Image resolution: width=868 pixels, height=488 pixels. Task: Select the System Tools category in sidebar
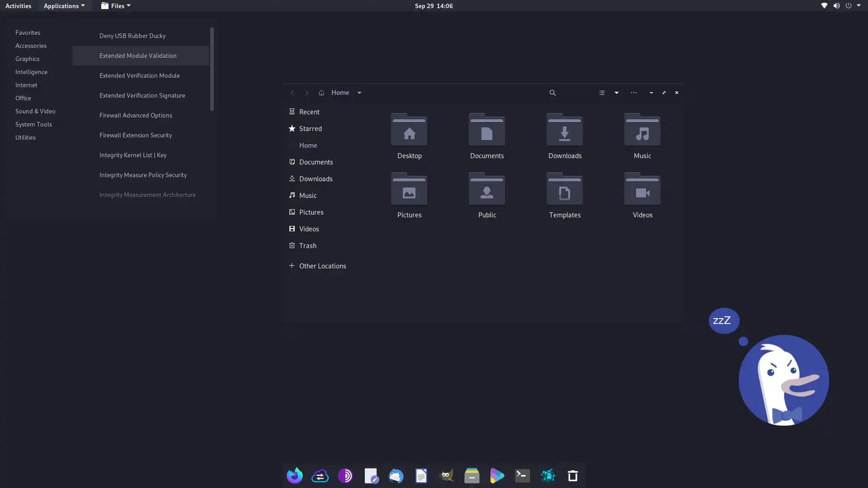(x=33, y=124)
